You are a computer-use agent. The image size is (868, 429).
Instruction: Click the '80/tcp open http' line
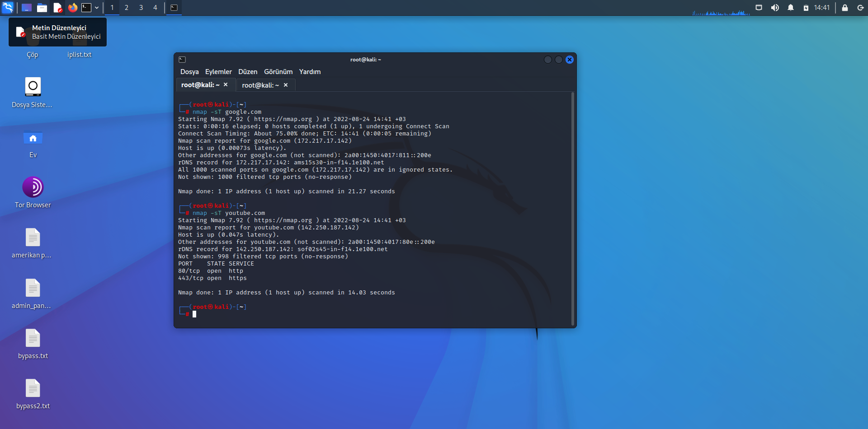(x=211, y=271)
